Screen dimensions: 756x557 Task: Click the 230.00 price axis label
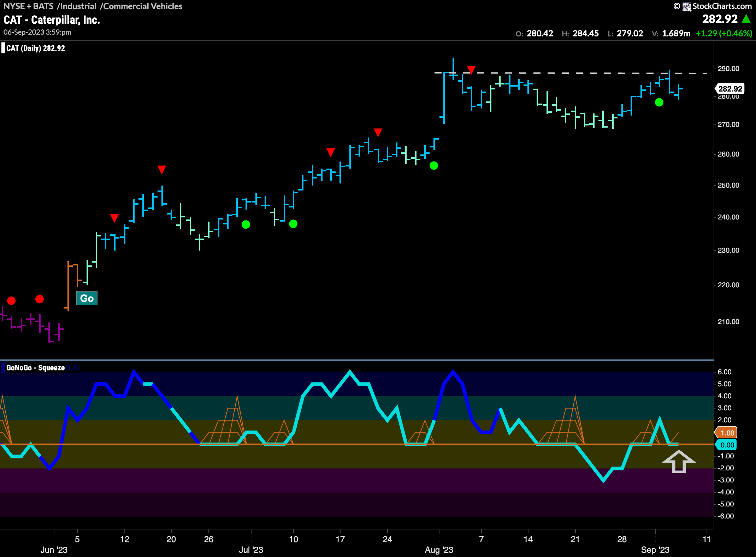click(728, 250)
